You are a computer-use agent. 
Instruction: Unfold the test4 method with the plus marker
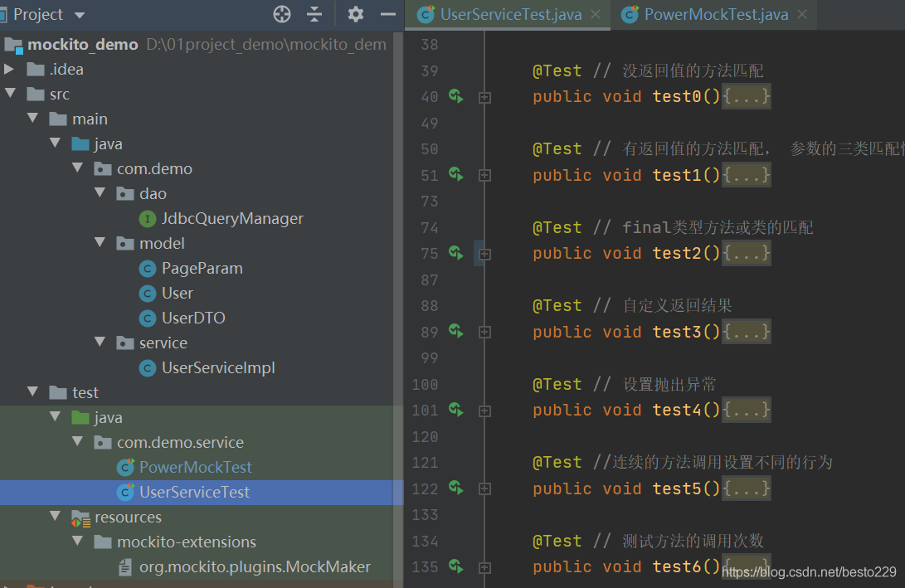point(484,411)
